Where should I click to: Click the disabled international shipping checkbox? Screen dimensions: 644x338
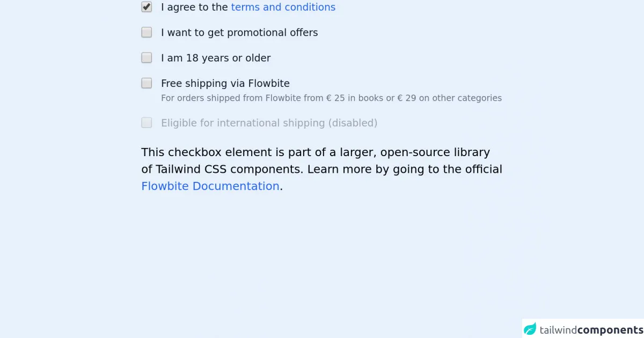(147, 123)
